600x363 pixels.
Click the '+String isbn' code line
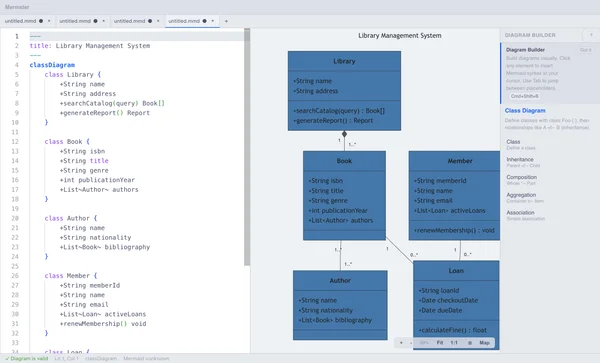[x=82, y=151]
